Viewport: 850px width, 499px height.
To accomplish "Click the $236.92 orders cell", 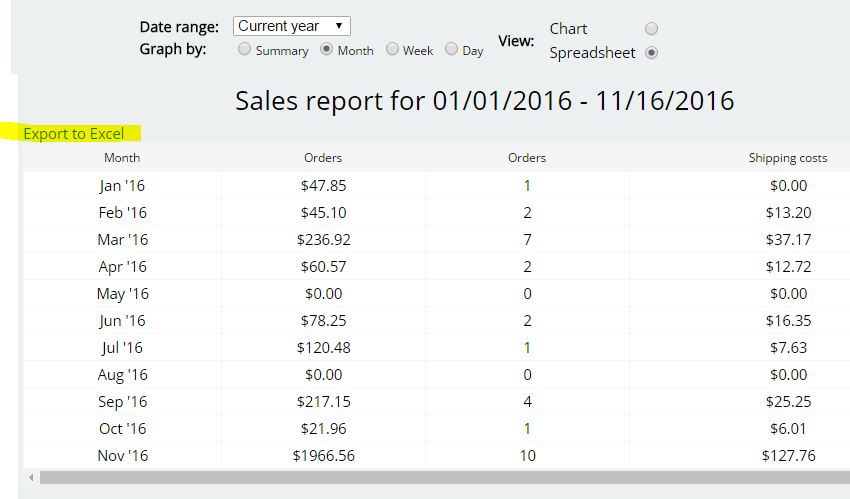I will click(324, 239).
